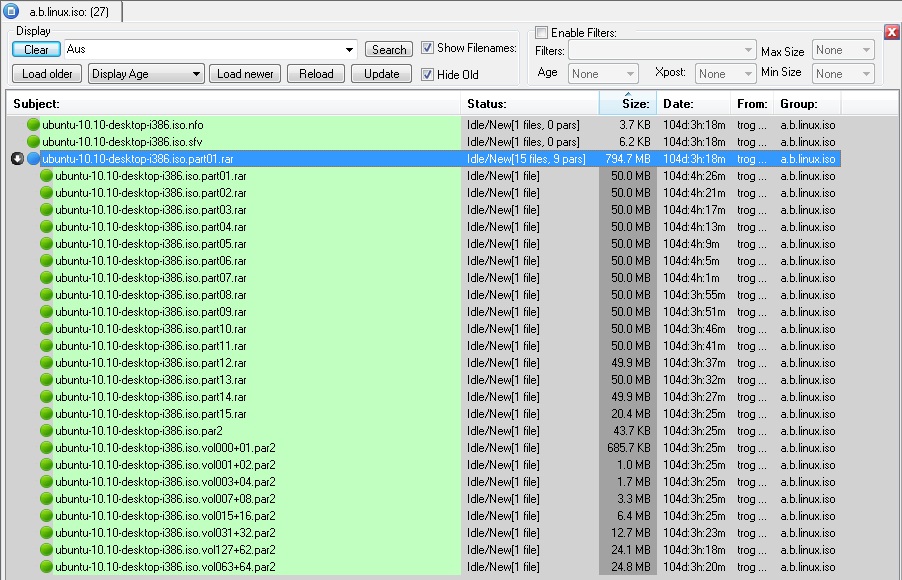Click the green icon beside iso.part04.rar
The height and width of the screenshot is (580, 902).
[x=47, y=227]
